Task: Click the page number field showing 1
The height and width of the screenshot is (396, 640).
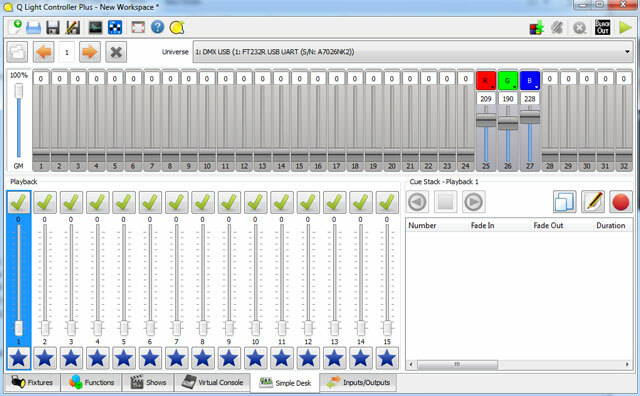Action: point(67,52)
